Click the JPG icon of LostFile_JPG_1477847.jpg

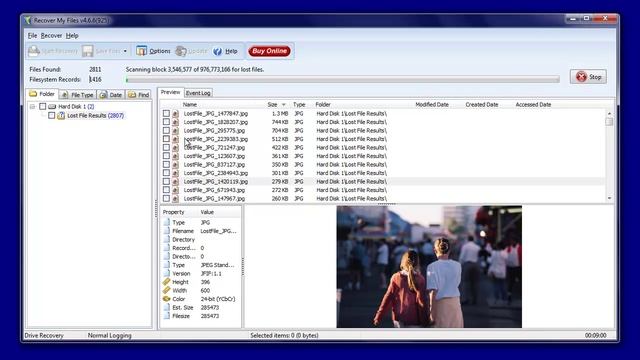click(176, 113)
